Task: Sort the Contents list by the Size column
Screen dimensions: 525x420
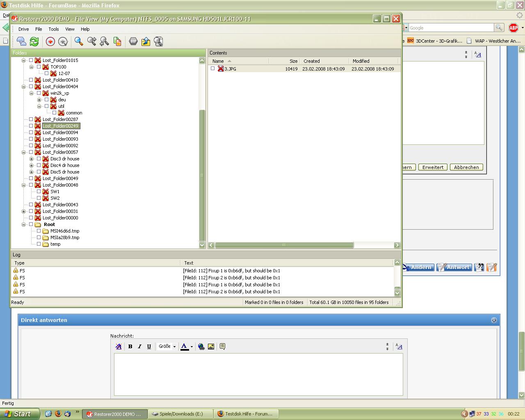Action: [x=284, y=61]
